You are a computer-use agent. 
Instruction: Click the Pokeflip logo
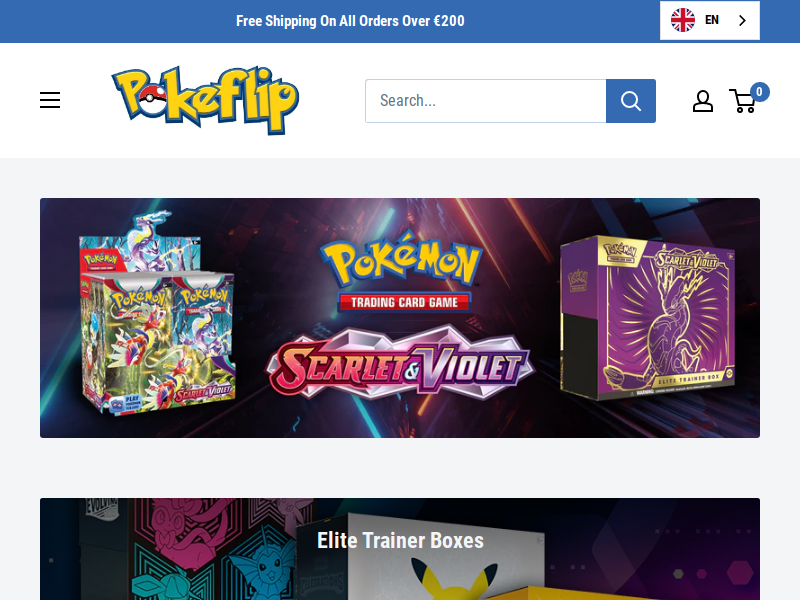[x=205, y=100]
